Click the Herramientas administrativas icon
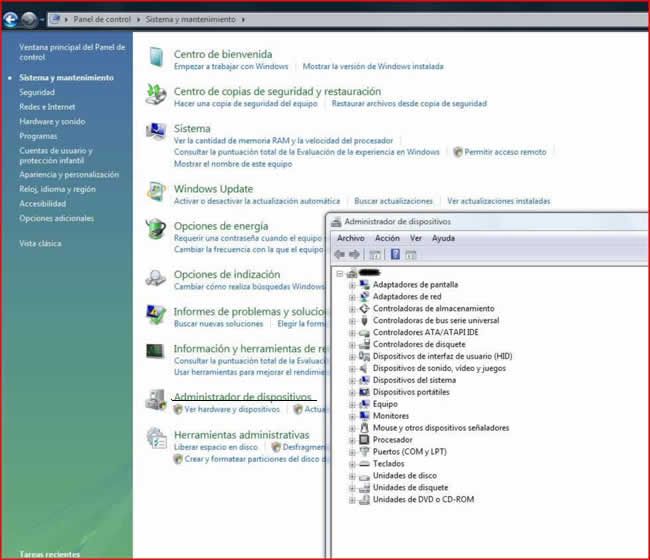The width and height of the screenshot is (650, 560). [156, 438]
